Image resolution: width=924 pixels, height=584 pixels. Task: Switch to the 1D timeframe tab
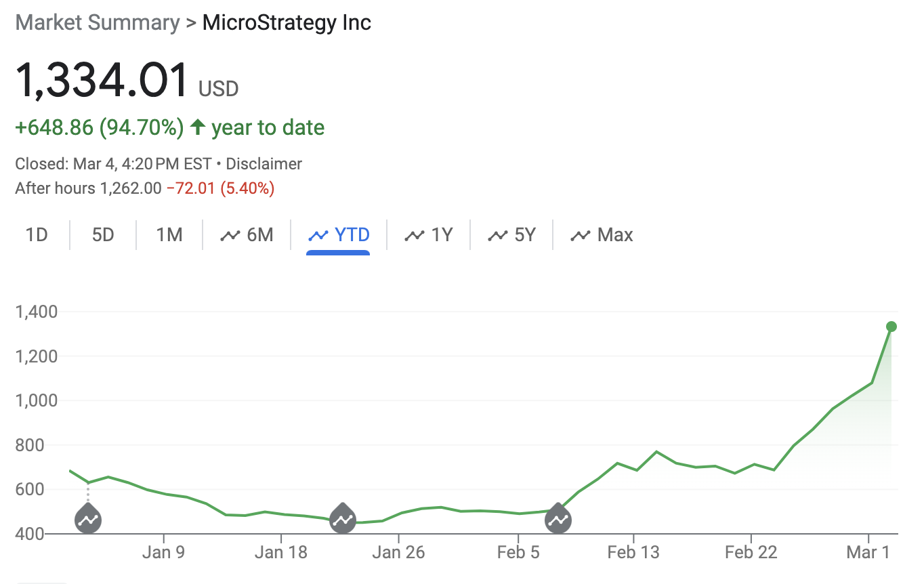37,234
